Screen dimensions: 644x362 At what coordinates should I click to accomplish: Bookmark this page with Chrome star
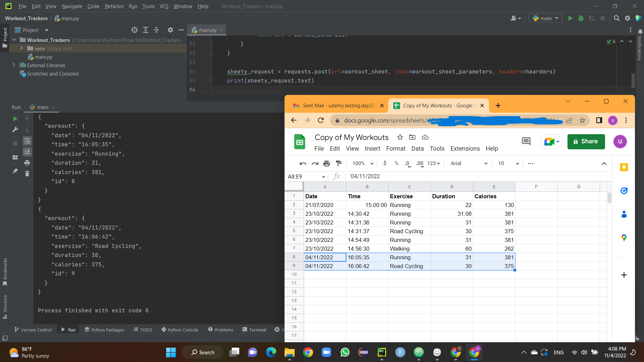[x=582, y=120]
